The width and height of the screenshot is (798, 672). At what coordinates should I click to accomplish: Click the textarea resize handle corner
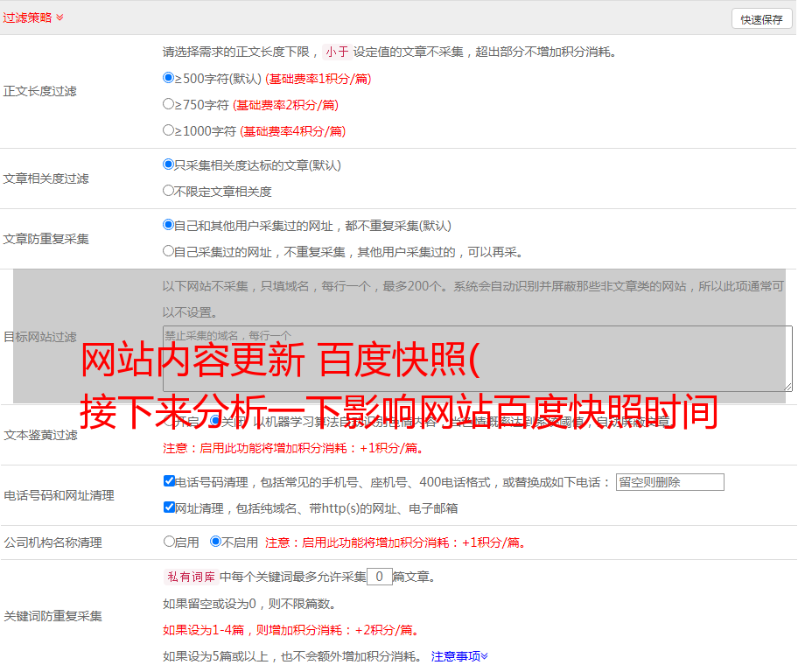[x=787, y=386]
